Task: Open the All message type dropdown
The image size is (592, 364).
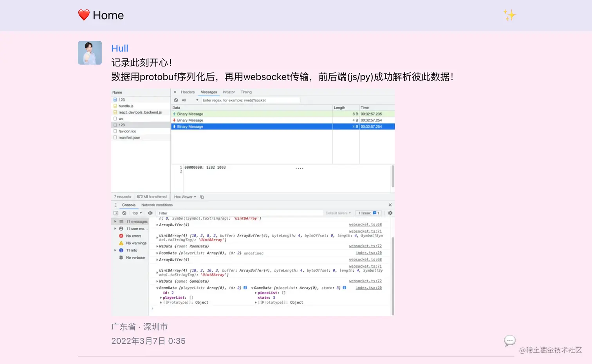Action: point(190,100)
